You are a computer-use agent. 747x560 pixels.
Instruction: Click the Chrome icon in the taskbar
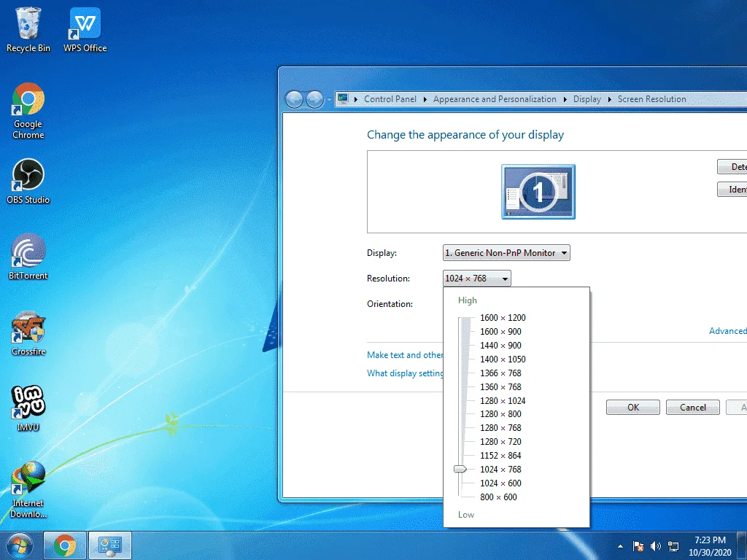65,545
